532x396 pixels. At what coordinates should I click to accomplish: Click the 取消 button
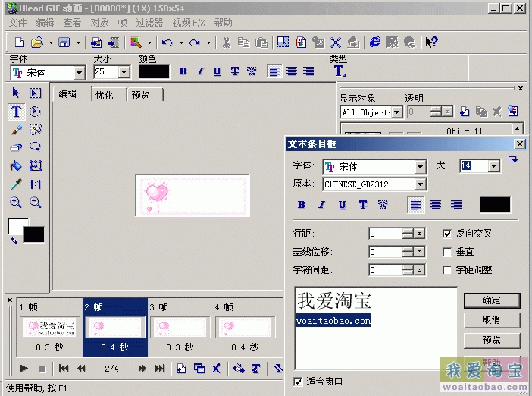pos(492,320)
